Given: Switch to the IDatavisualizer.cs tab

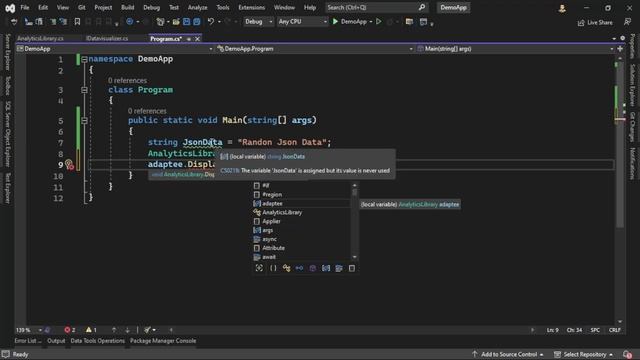Looking at the screenshot, I should (107, 38).
